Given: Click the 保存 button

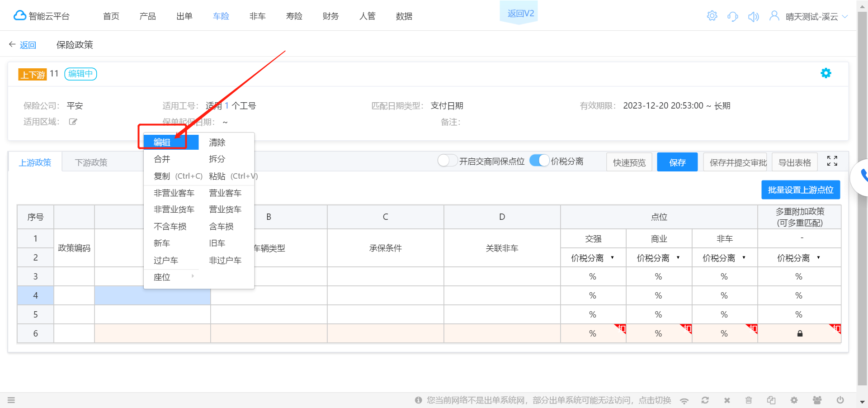Looking at the screenshot, I should 677,162.
